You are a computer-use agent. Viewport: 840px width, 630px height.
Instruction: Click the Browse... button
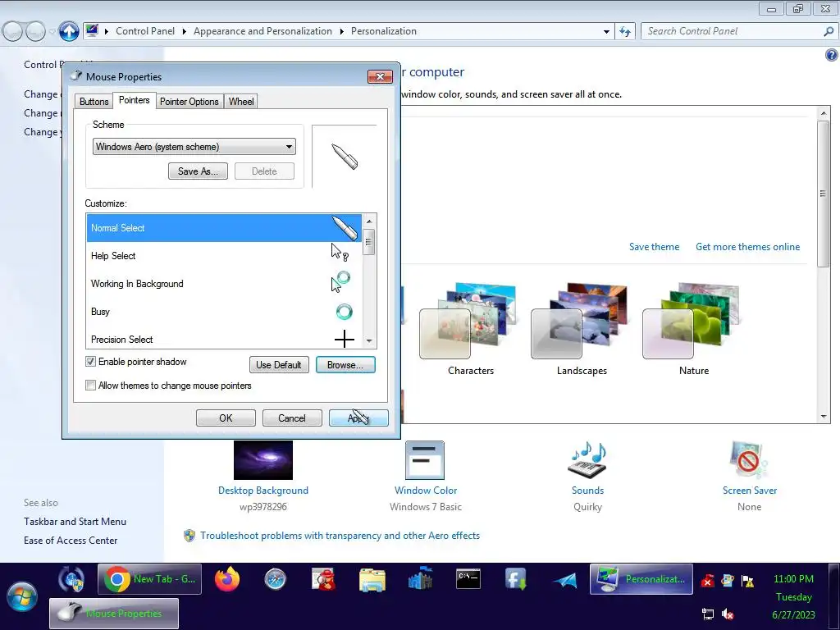tap(345, 365)
